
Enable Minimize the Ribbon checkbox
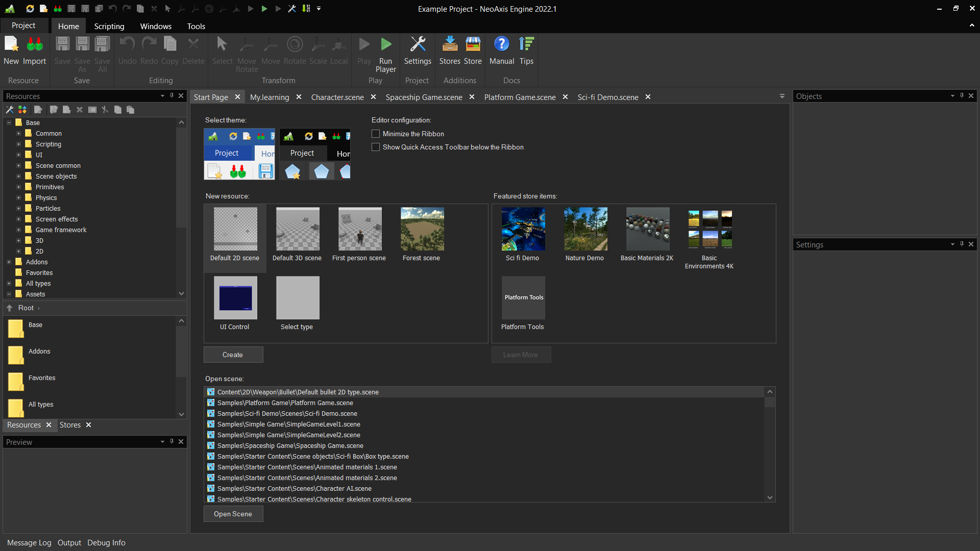[376, 134]
